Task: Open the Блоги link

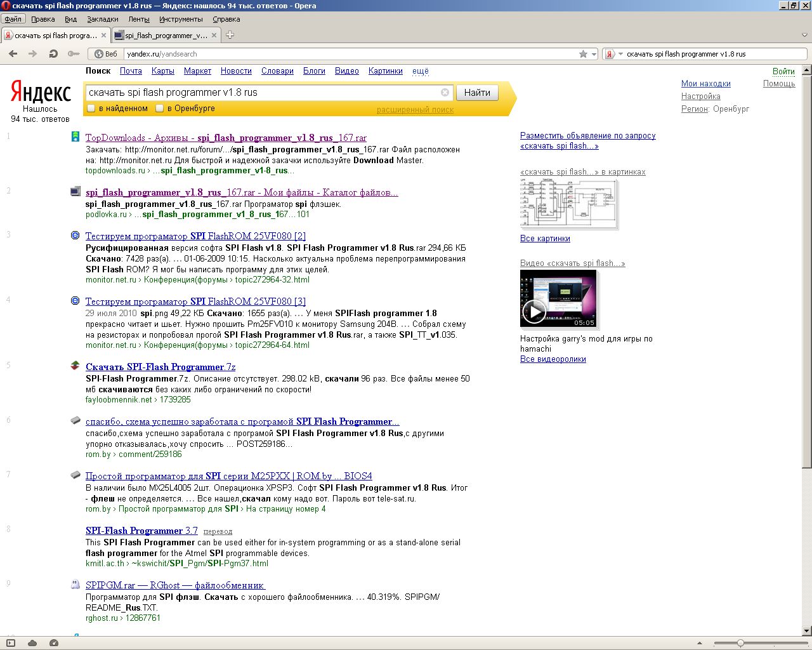Action: [x=314, y=71]
